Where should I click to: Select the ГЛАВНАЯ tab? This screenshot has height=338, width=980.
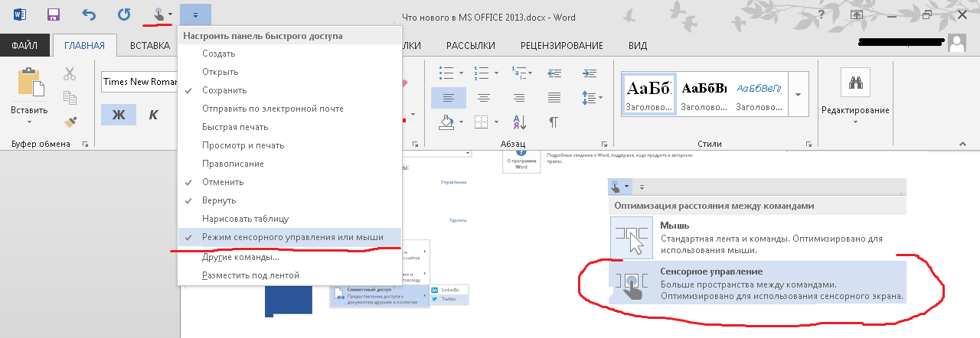pyautogui.click(x=84, y=45)
